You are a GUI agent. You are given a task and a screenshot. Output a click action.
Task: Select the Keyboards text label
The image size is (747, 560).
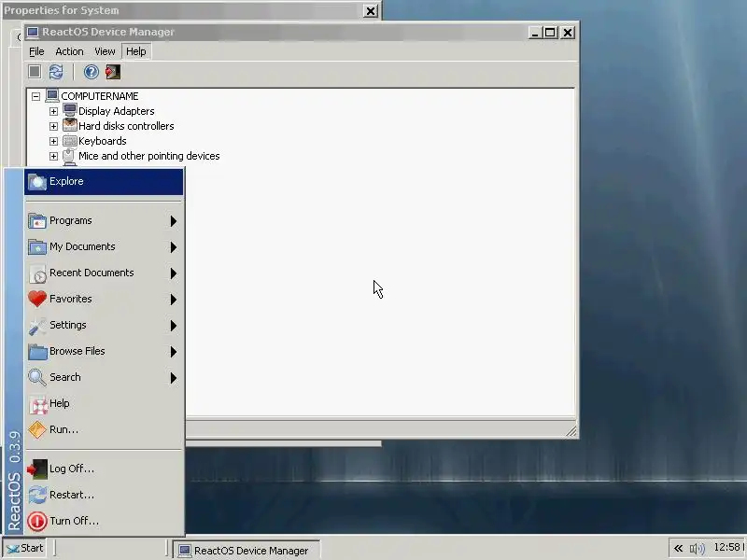[103, 142]
